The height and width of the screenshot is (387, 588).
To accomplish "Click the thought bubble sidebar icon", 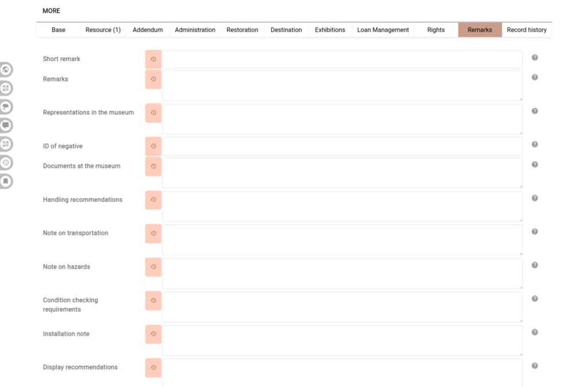I will (x=6, y=107).
